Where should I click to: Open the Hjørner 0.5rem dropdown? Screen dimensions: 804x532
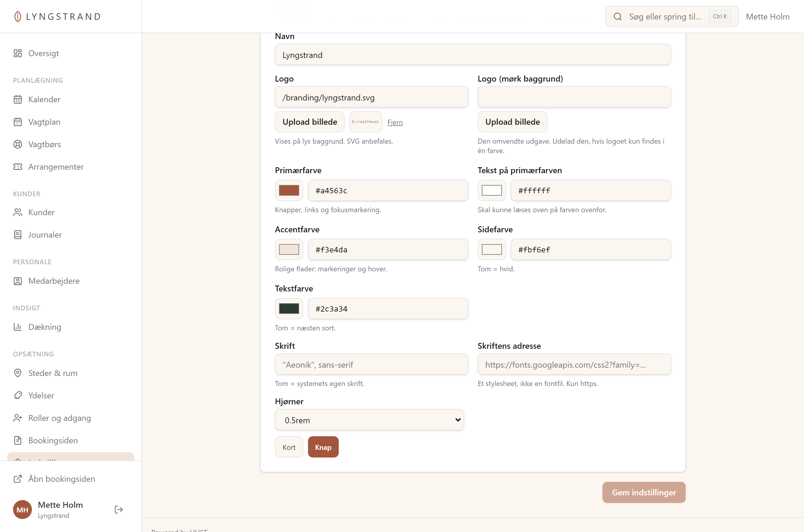click(369, 420)
